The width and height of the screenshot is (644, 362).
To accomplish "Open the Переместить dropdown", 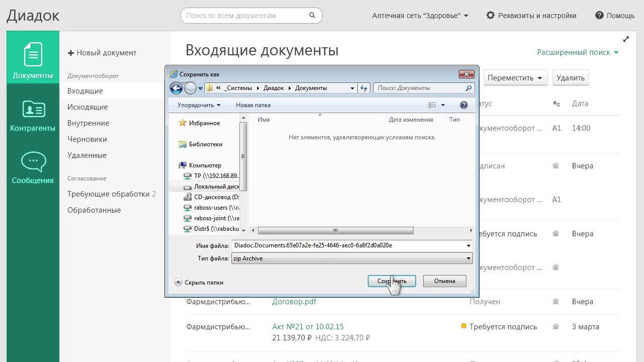I will (516, 78).
